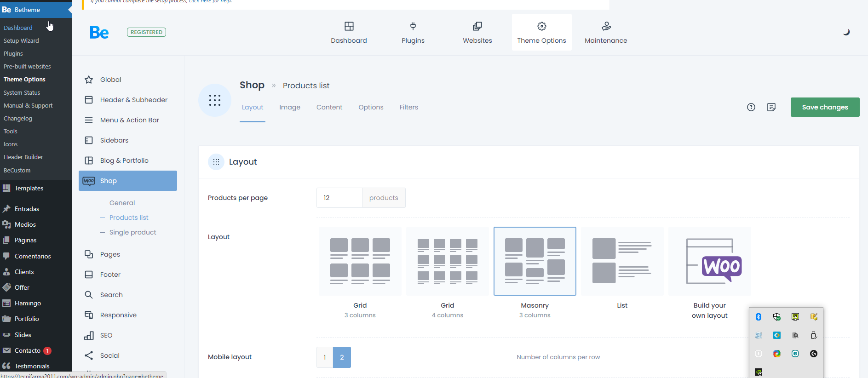Image resolution: width=868 pixels, height=378 pixels.
Task: Open the help question mark icon
Action: pos(751,107)
